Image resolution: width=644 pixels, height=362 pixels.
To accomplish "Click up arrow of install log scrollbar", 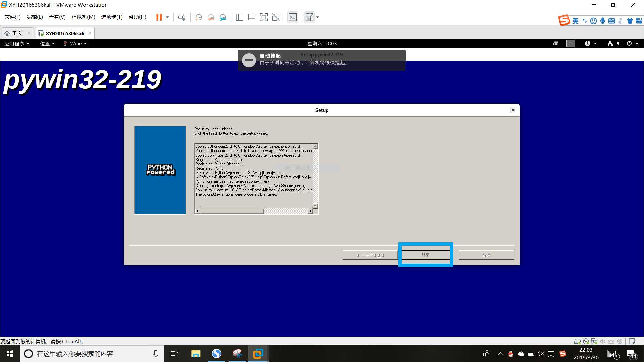I will (x=315, y=146).
